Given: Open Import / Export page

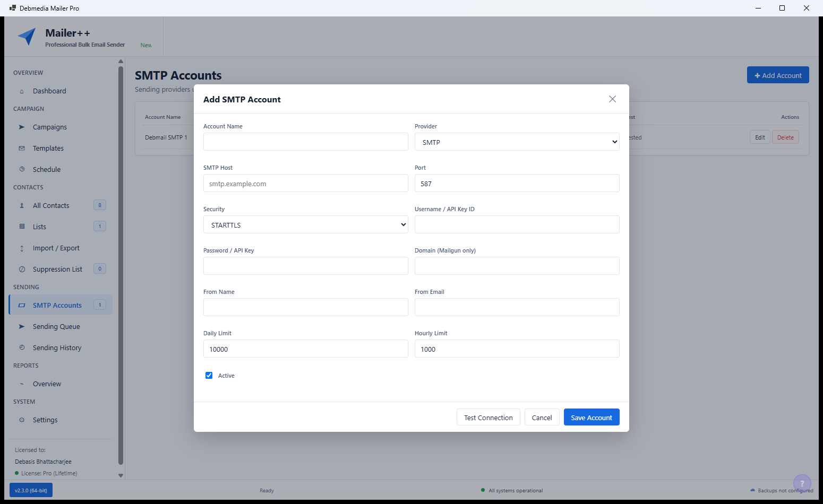Looking at the screenshot, I should [x=61, y=248].
